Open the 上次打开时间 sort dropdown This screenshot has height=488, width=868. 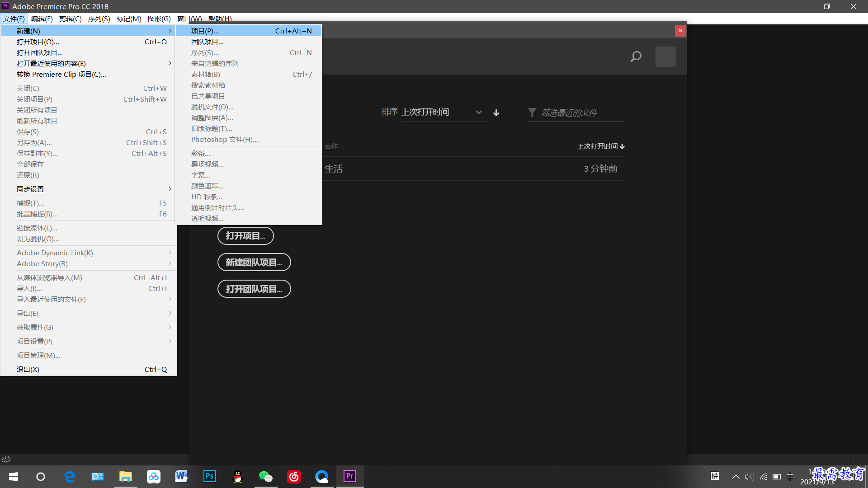444,112
